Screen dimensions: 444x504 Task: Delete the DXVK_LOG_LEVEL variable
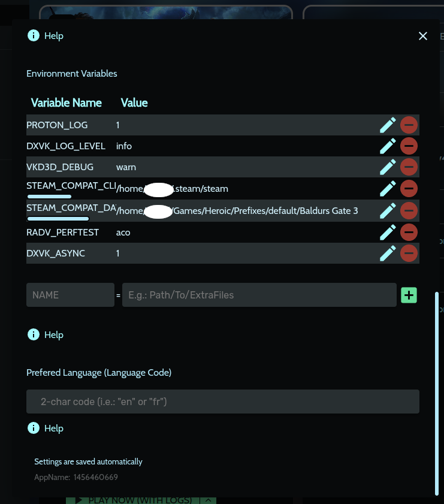[409, 146]
